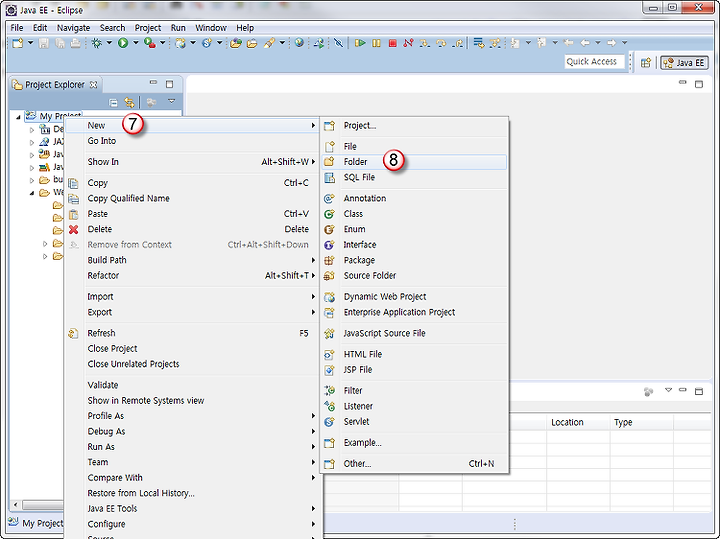Maximize the Project Explorer panel

click(169, 84)
